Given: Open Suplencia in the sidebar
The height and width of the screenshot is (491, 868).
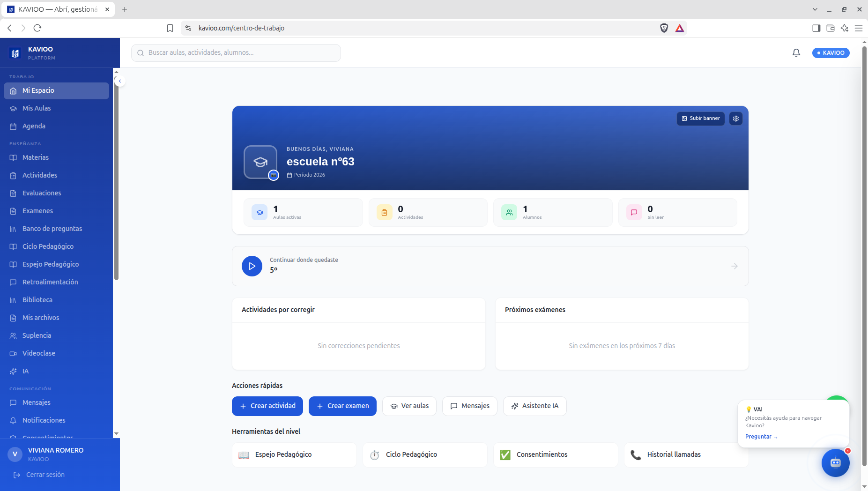Looking at the screenshot, I should pyautogui.click(x=56, y=335).
